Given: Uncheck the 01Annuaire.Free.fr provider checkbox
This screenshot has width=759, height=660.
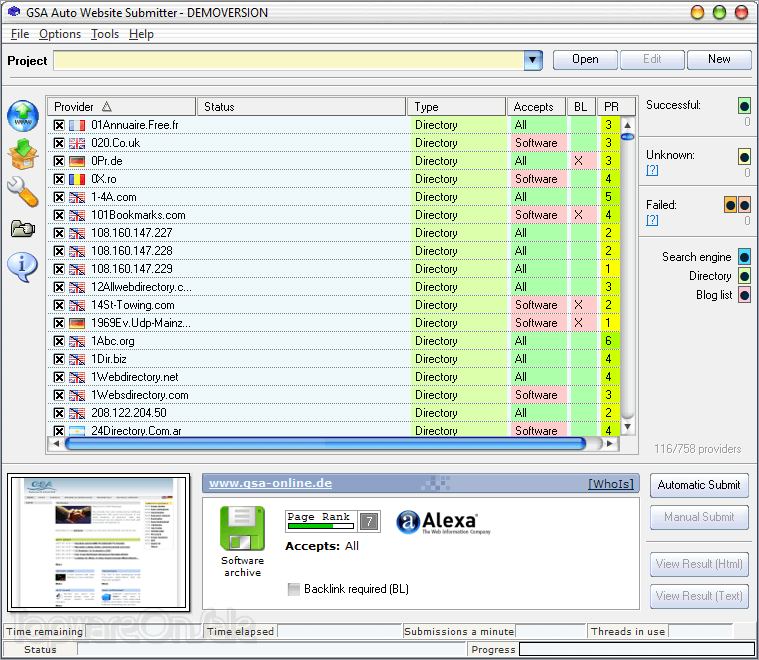Looking at the screenshot, I should pos(59,125).
